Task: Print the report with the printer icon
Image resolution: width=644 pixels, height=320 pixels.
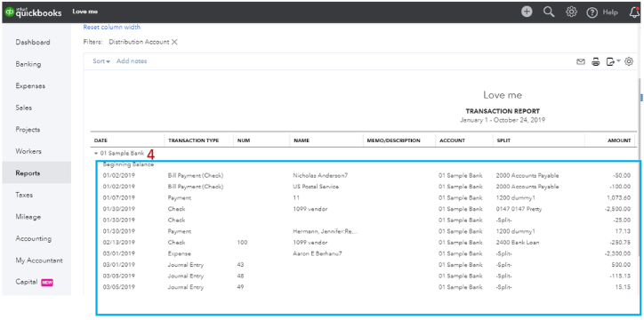Action: coord(596,62)
